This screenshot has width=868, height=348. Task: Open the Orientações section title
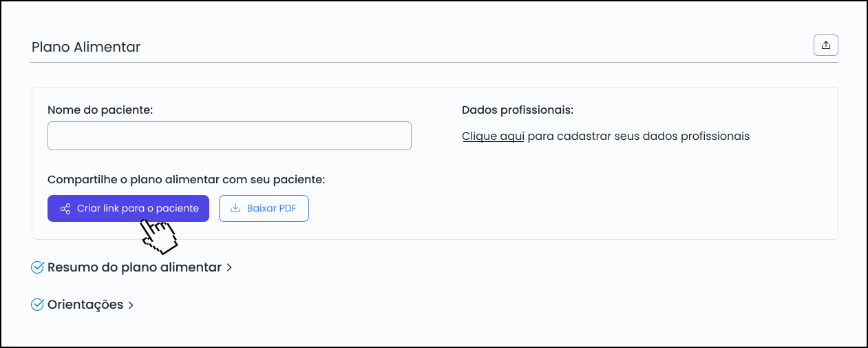[85, 305]
